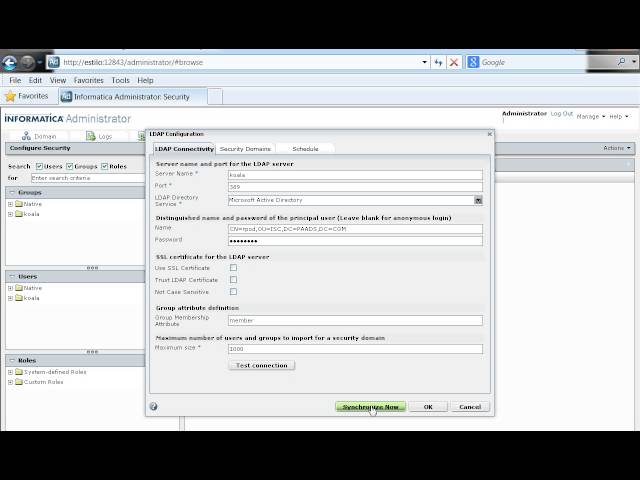640x480 pixels.
Task: Collapse the Roles panel section
Action: (12, 360)
